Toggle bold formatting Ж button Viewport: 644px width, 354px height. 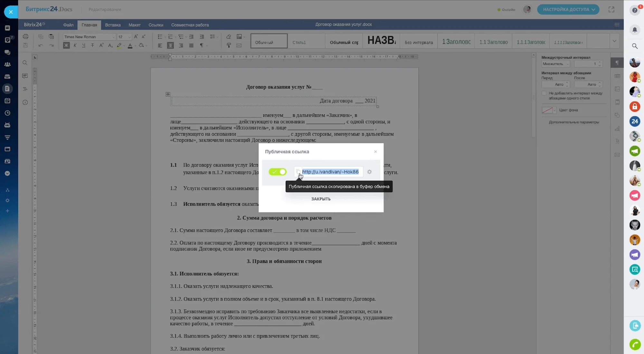(66, 45)
